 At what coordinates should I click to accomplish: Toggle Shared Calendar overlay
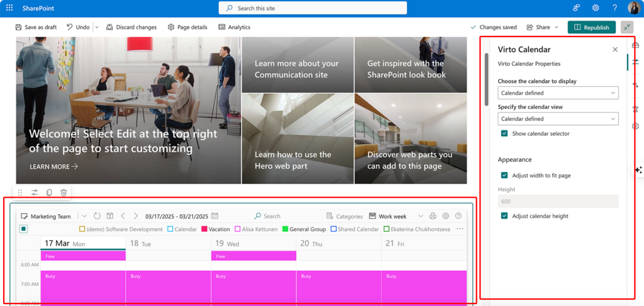[x=355, y=229]
